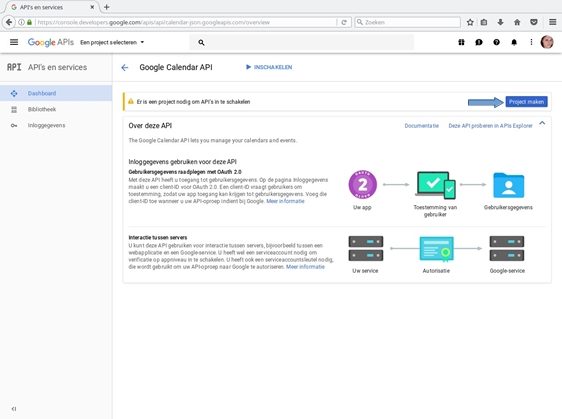Click the Google APIs console search field
562x419 pixels.
[301, 43]
